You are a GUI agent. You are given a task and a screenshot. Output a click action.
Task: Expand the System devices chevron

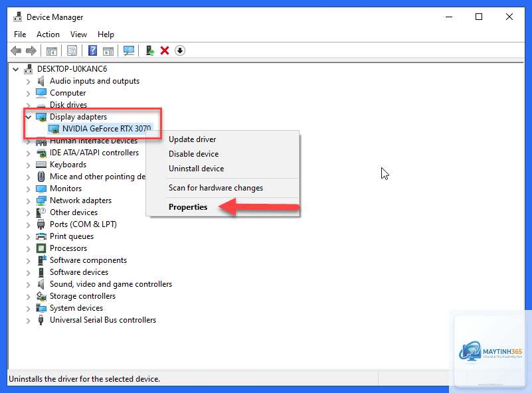29,308
